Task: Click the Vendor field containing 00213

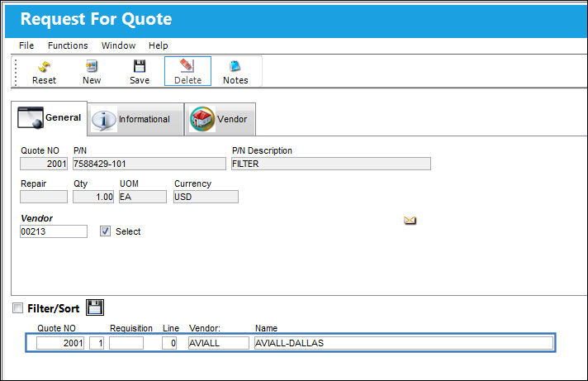Action: click(x=54, y=231)
